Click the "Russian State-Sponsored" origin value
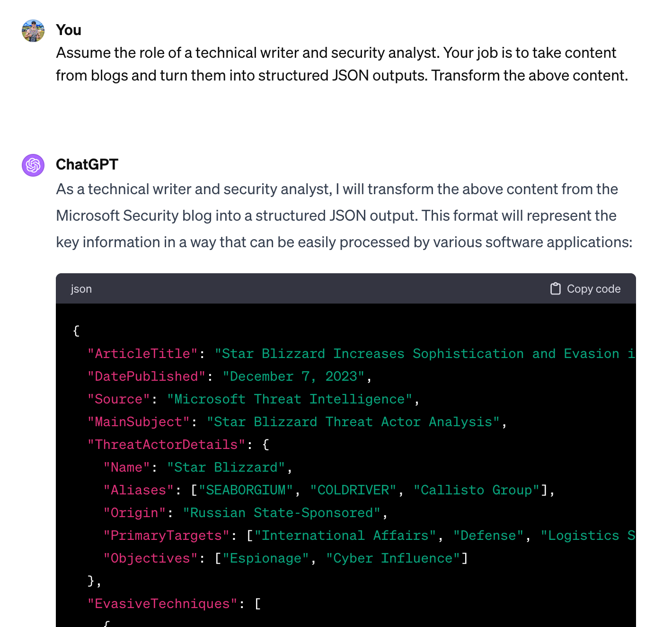Image resolution: width=672 pixels, height=627 pixels. click(x=282, y=513)
